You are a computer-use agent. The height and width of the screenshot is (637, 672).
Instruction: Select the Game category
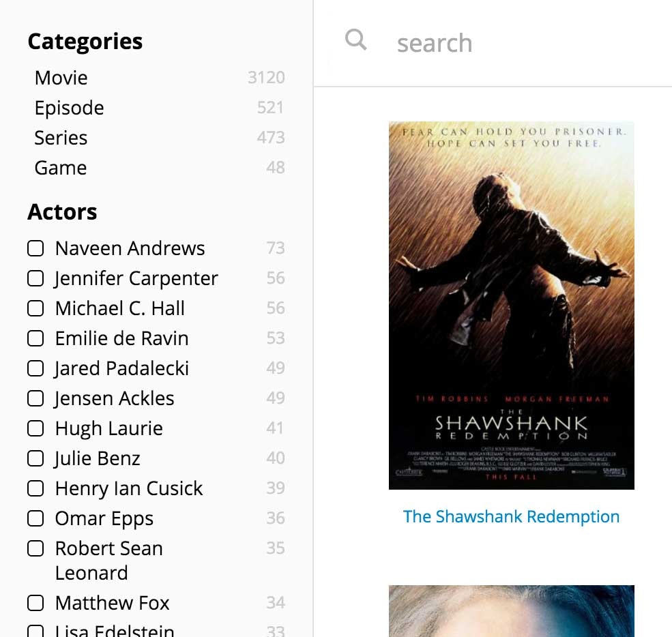pos(61,168)
